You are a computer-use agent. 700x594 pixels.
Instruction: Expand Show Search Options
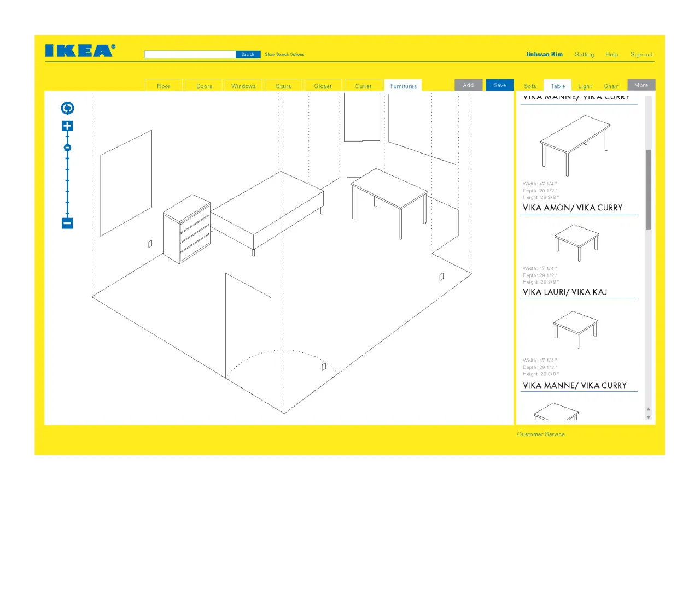pos(284,55)
